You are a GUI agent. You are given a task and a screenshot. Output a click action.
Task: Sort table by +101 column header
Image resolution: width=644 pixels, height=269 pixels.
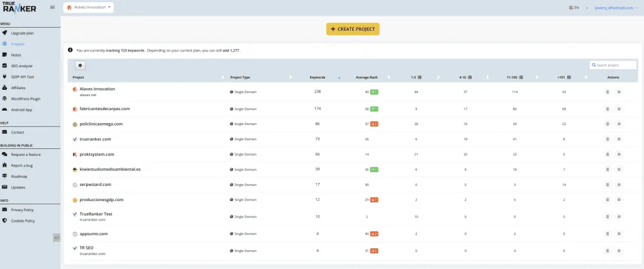(564, 77)
